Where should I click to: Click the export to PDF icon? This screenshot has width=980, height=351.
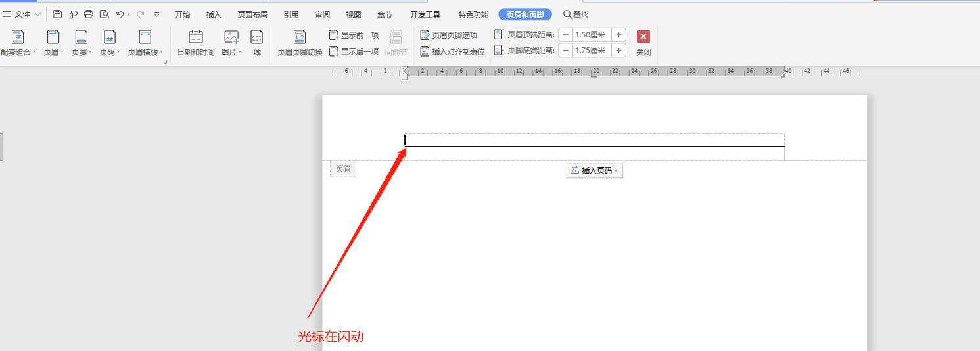pyautogui.click(x=73, y=14)
